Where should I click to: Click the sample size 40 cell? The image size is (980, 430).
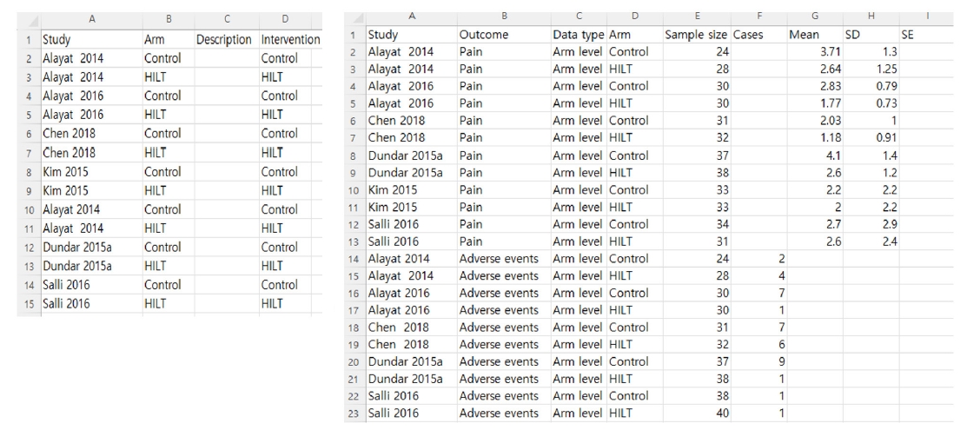click(x=697, y=412)
